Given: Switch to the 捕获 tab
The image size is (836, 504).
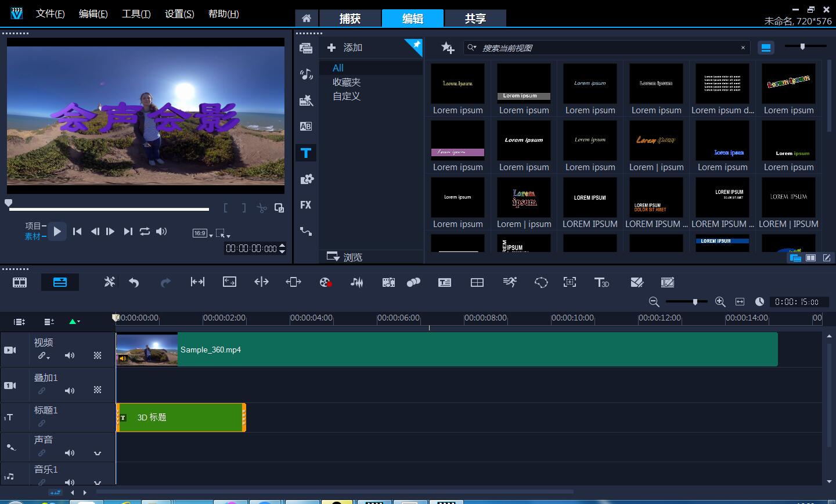Looking at the screenshot, I should tap(350, 18).
